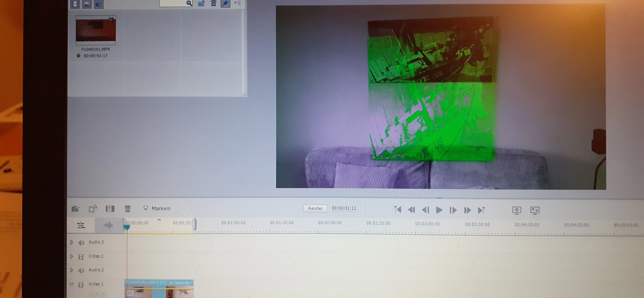The height and width of the screenshot is (298, 644).
Task: Toggle the audio filter speaker button
Action: pos(99,4)
